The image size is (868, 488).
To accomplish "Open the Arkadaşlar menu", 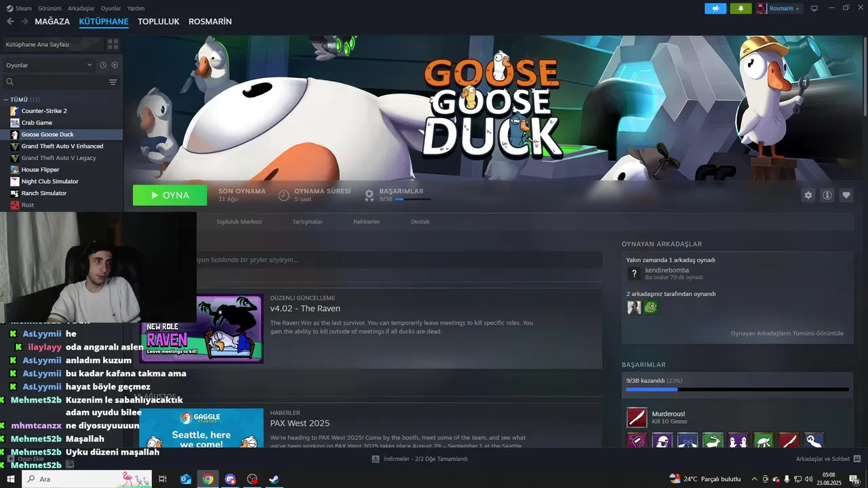I will [x=81, y=8].
